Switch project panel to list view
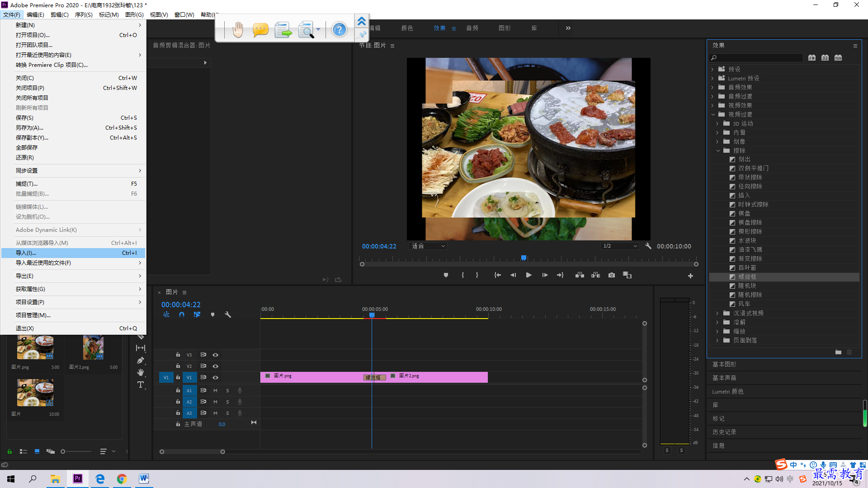The width and height of the screenshot is (868, 488). click(24, 451)
